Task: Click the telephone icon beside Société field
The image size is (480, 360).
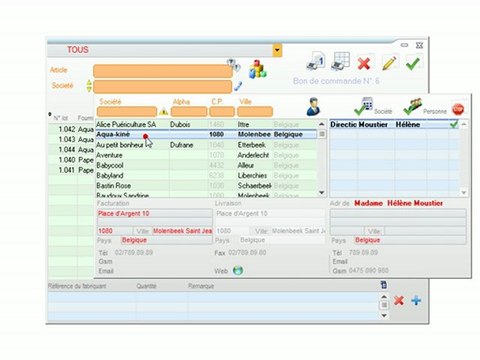Action: tap(238, 86)
